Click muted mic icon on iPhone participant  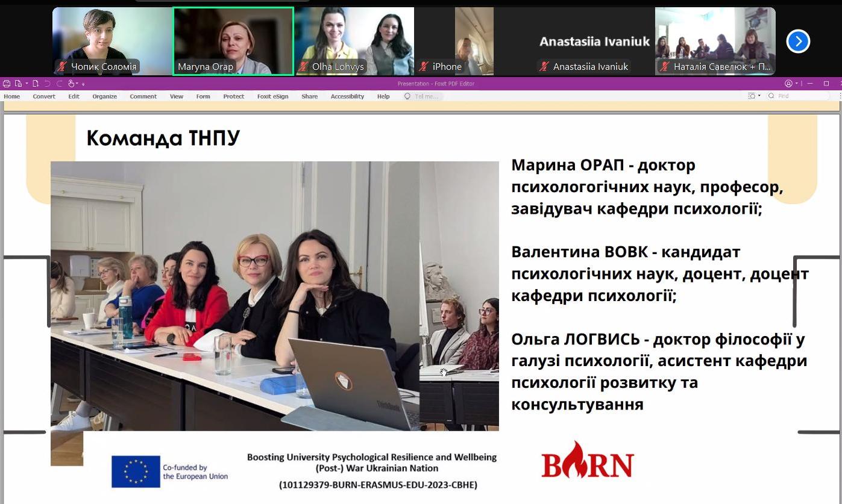pos(424,67)
